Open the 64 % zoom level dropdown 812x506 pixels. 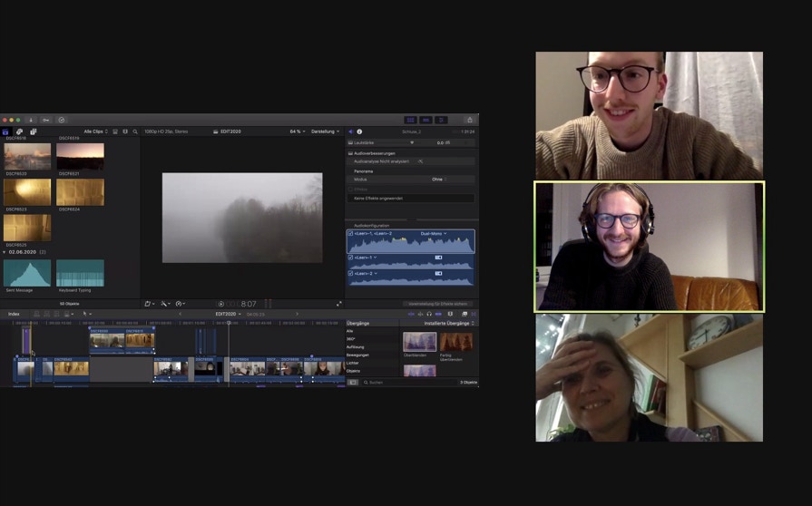[298, 131]
